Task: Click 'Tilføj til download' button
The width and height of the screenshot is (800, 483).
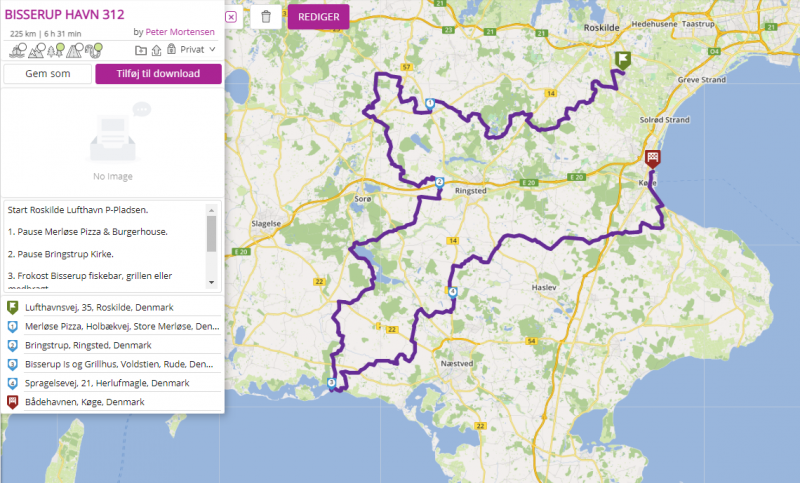Action: [x=158, y=73]
